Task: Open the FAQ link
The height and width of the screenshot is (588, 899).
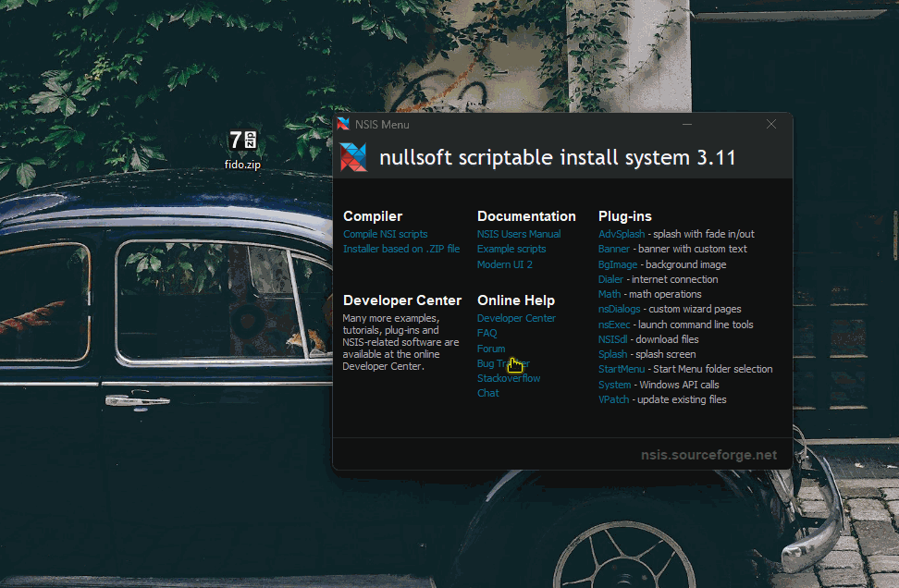Action: coord(486,333)
